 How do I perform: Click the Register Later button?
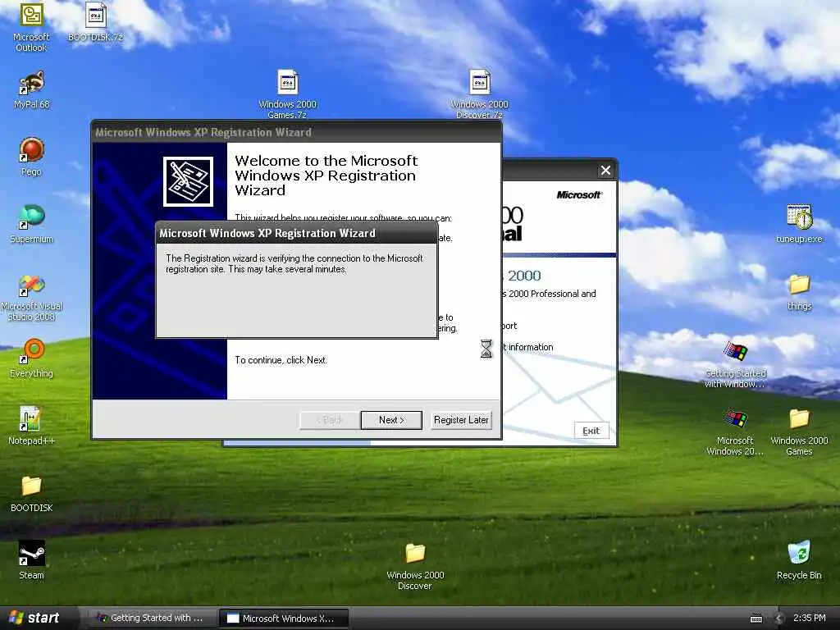pyautogui.click(x=461, y=420)
